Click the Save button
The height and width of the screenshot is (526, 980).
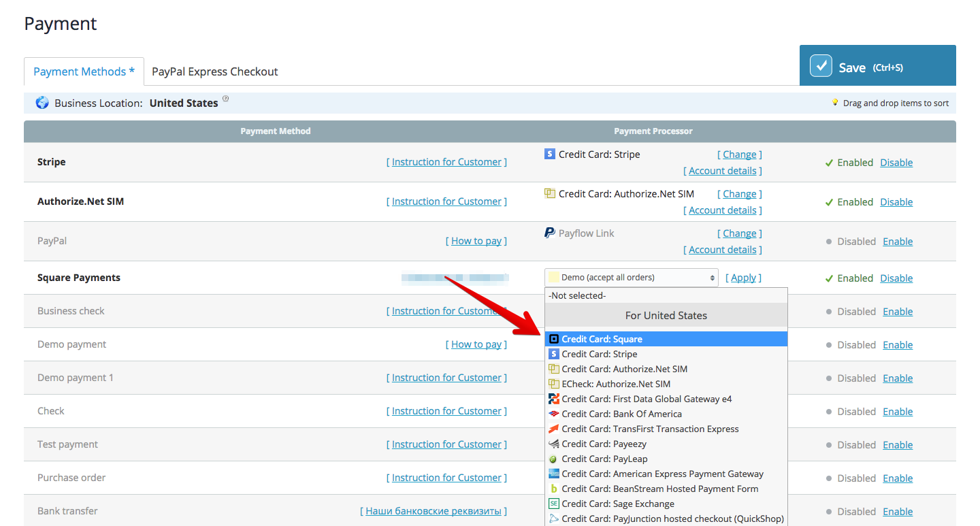pos(877,65)
